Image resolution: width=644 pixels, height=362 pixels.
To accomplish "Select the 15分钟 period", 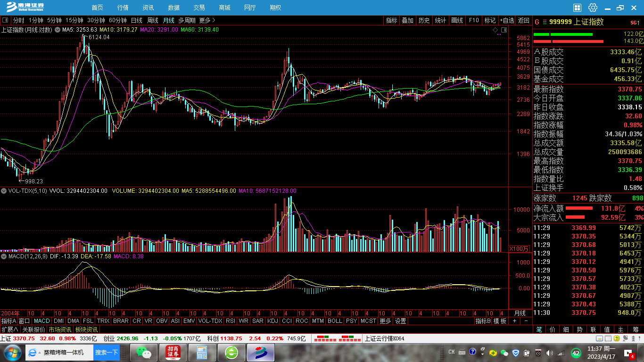I will tap(74, 20).
